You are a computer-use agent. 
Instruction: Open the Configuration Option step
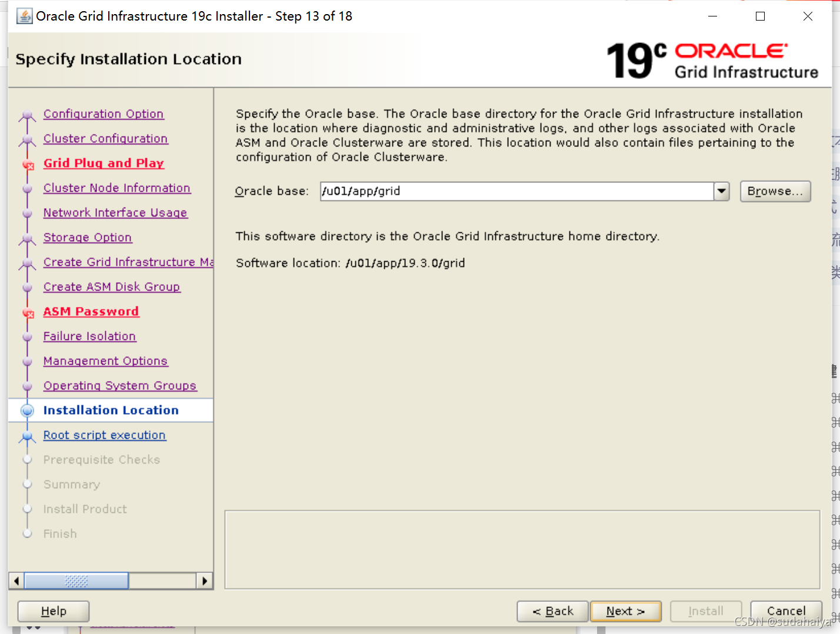[x=104, y=114]
